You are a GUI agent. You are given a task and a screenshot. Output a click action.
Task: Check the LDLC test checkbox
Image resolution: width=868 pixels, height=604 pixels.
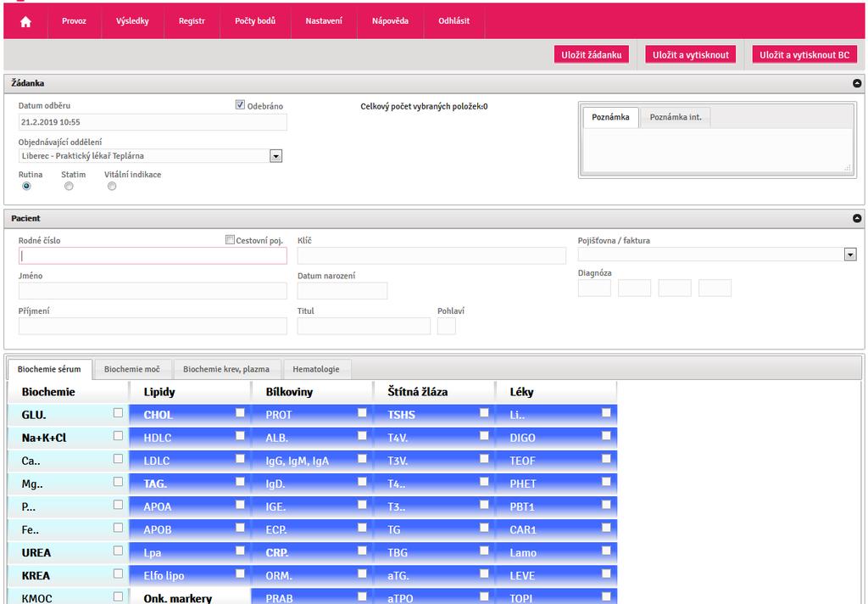tap(240, 459)
